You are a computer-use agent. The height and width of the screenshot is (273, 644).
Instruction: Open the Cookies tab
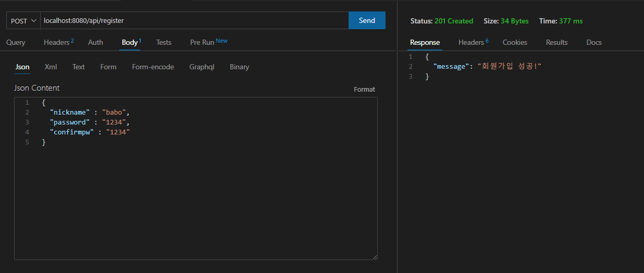[515, 42]
